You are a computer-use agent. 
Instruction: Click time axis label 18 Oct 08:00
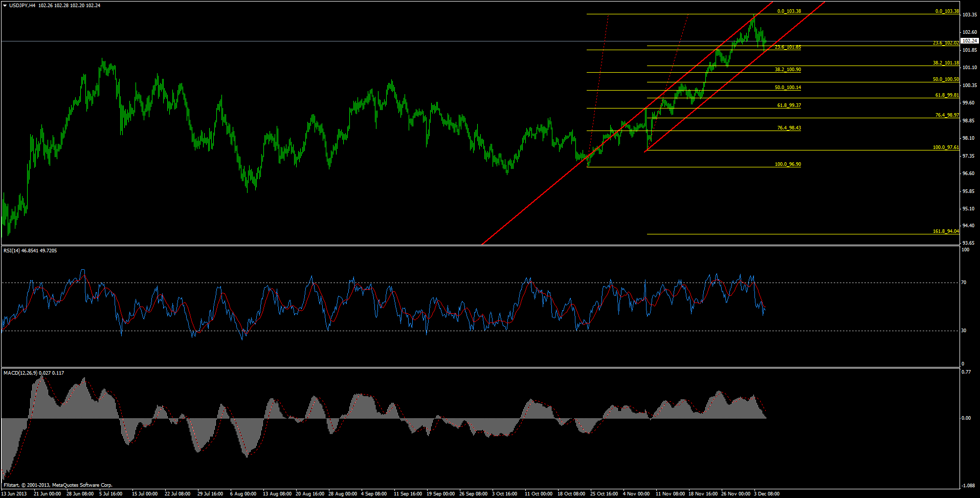(x=571, y=494)
